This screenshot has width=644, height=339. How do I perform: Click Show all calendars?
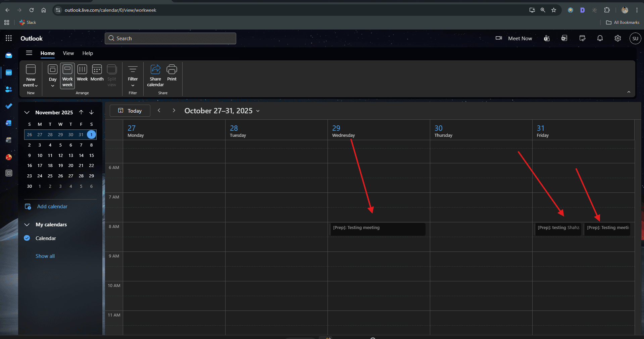coord(45,256)
